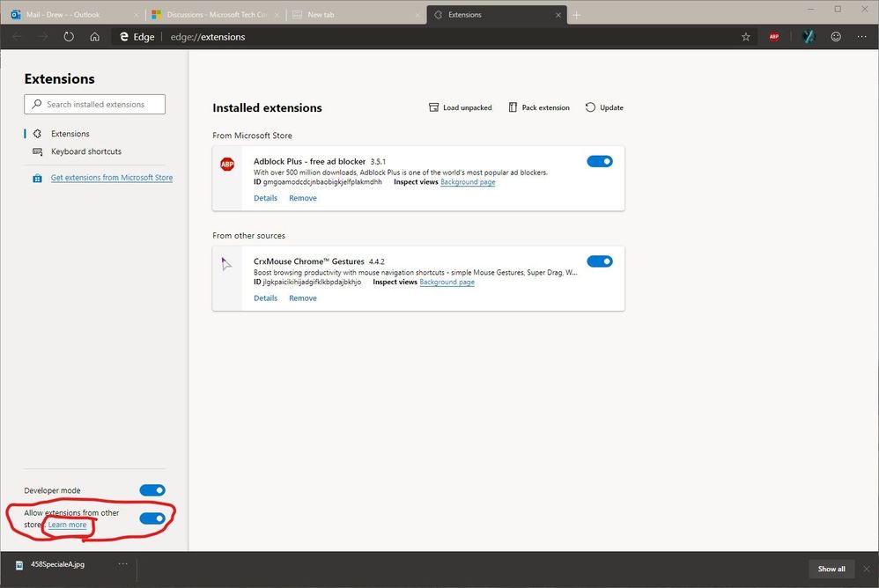The width and height of the screenshot is (879, 588).
Task: Close the Extensions tab
Action: tap(558, 15)
